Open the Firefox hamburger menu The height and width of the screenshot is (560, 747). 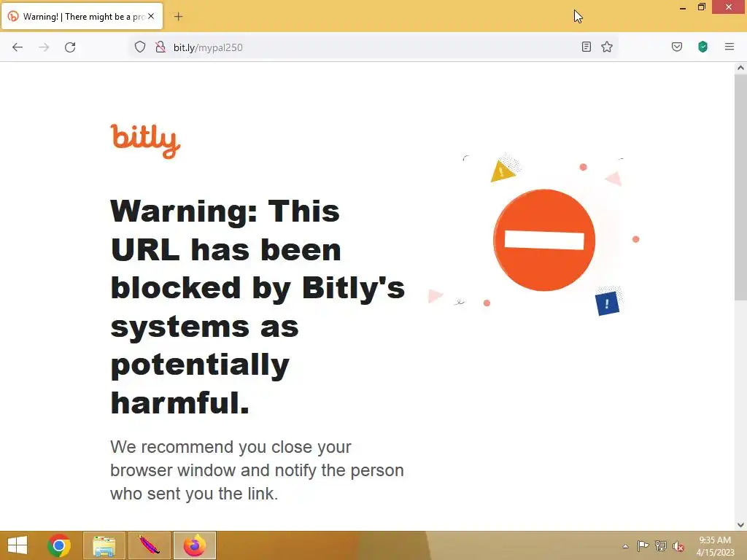coord(729,47)
